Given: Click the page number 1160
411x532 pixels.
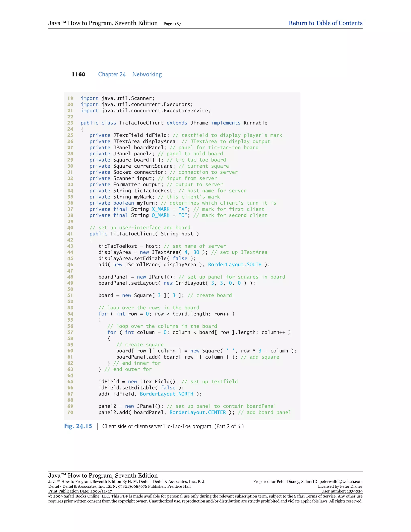Looking at the screenshot, I should pos(78,74).
